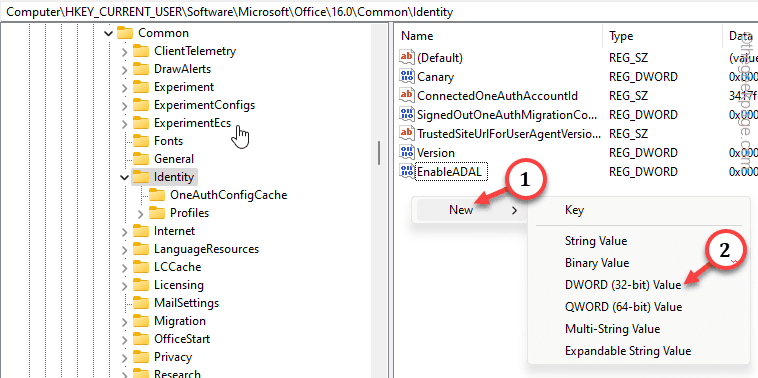
Task: Click the registry path address bar
Action: pyautogui.click(x=379, y=12)
